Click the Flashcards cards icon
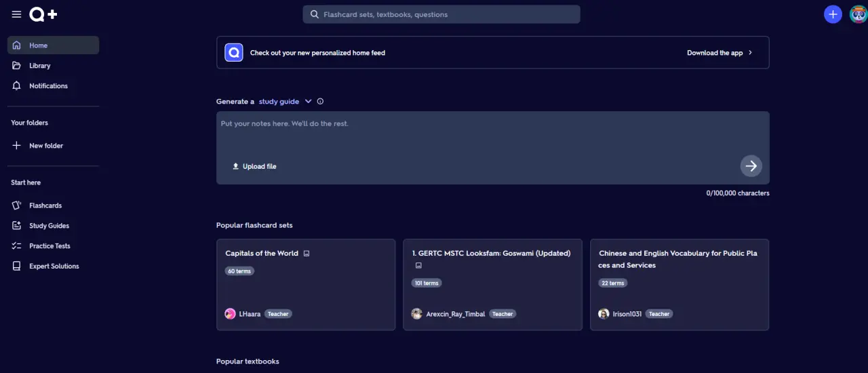Screen dimensions: 868x373 click(x=17, y=205)
